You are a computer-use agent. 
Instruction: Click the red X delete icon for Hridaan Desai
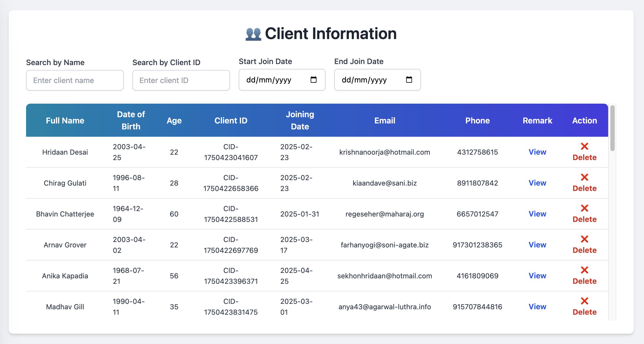[x=585, y=146]
